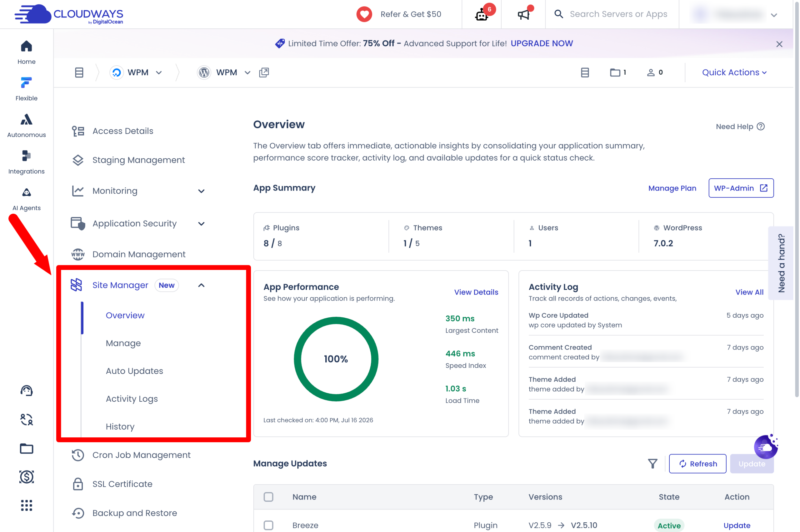Click the servers list icon in breadcrumb

coord(79,72)
